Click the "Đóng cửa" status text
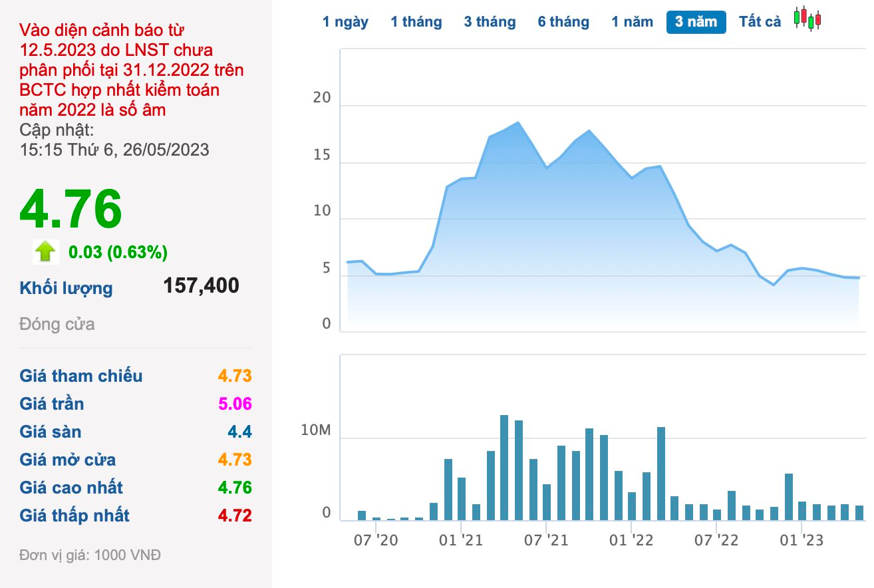Image resolution: width=874 pixels, height=588 pixels. (x=57, y=325)
